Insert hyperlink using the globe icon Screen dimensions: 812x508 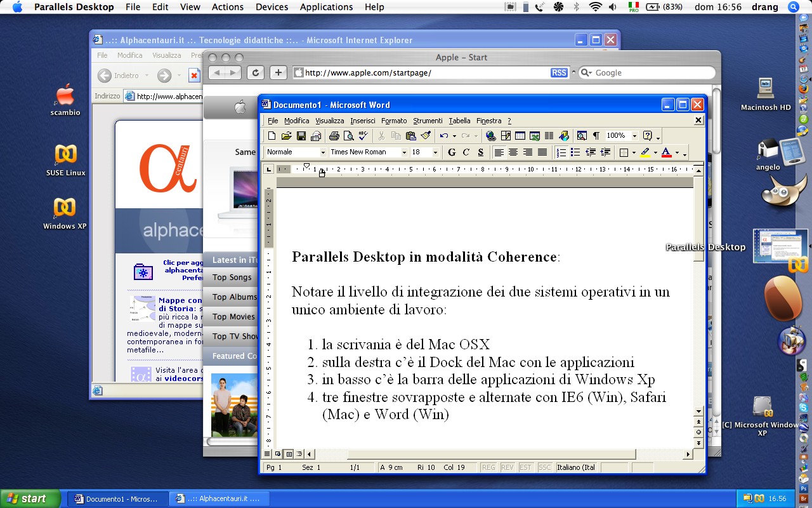(x=491, y=136)
